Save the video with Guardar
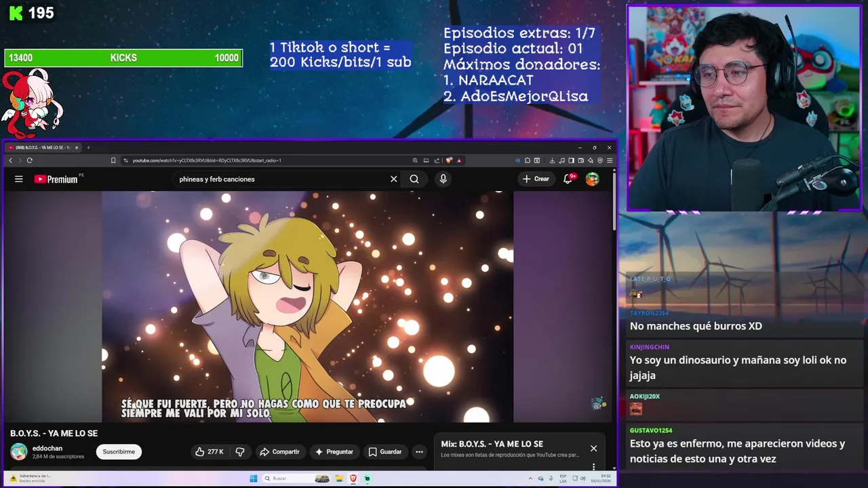The image size is (868, 488). point(385,451)
